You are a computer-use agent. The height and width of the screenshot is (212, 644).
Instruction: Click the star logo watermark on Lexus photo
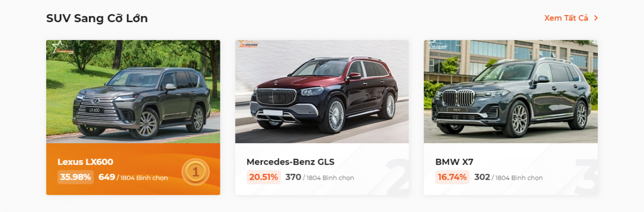click(x=61, y=47)
